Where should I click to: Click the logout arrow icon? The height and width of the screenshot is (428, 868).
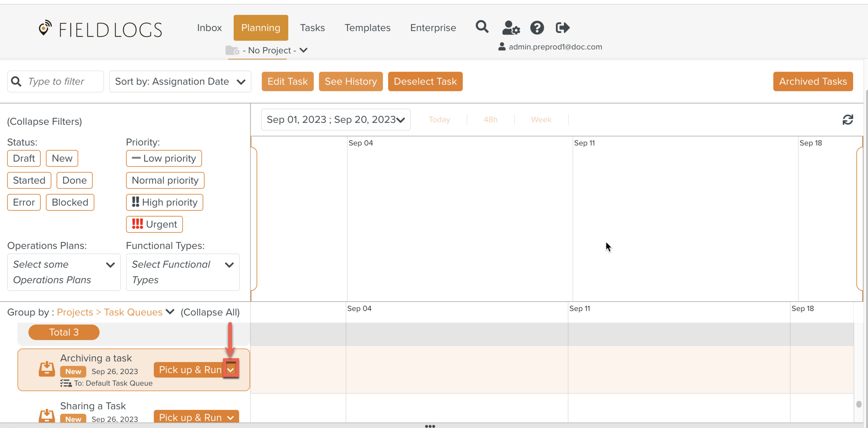[562, 28]
